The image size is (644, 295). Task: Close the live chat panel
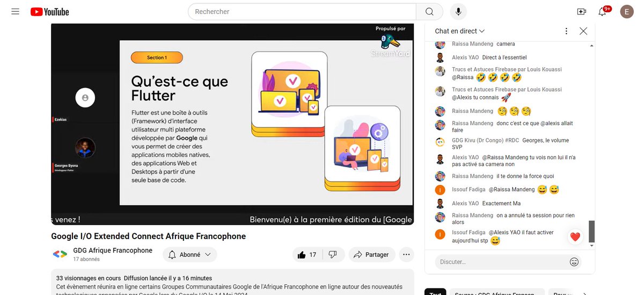[x=583, y=31]
